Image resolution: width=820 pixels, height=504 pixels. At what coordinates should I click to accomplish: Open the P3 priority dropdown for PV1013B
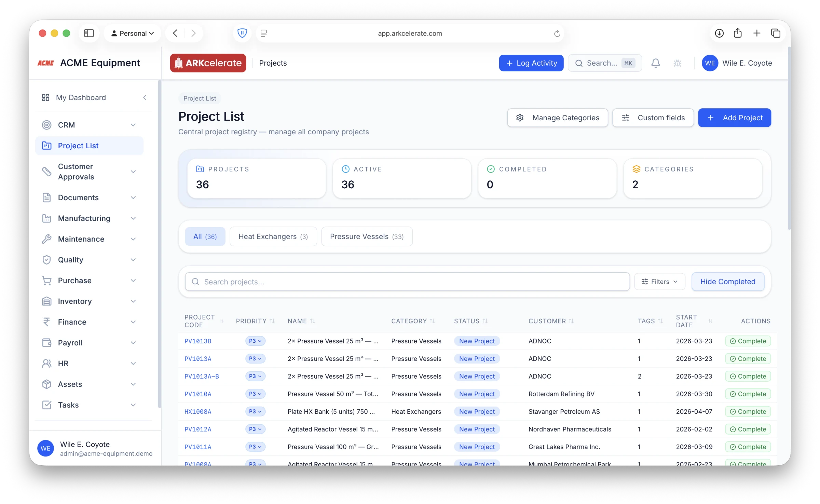pyautogui.click(x=255, y=341)
